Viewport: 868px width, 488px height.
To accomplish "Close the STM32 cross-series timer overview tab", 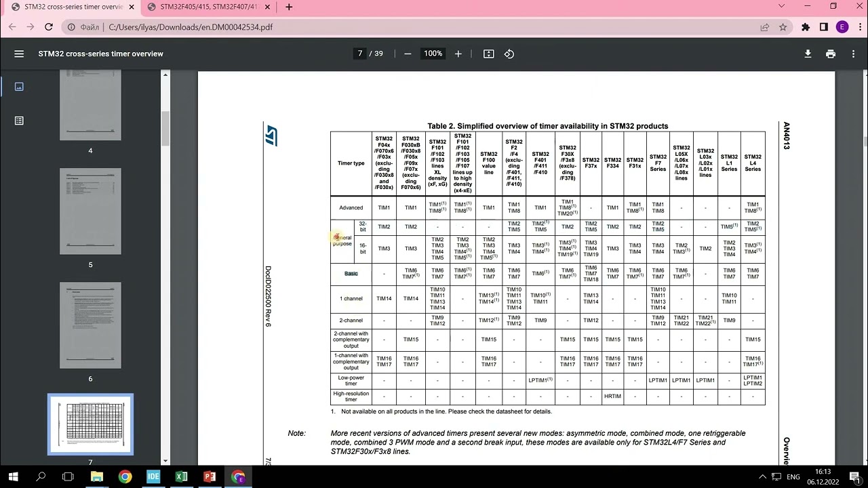I will click(x=132, y=7).
